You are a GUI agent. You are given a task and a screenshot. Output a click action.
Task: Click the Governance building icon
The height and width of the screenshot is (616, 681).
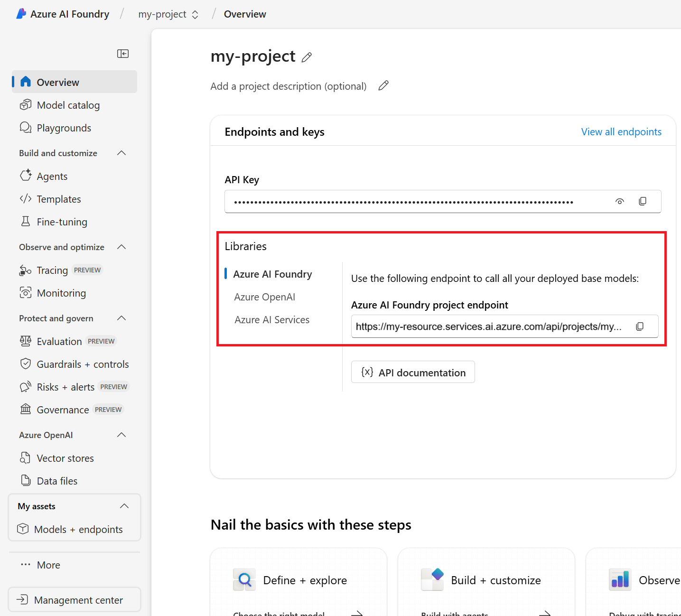26,409
